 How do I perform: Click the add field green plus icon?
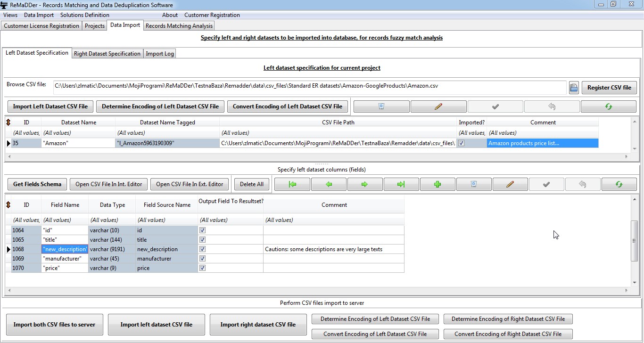(438, 184)
